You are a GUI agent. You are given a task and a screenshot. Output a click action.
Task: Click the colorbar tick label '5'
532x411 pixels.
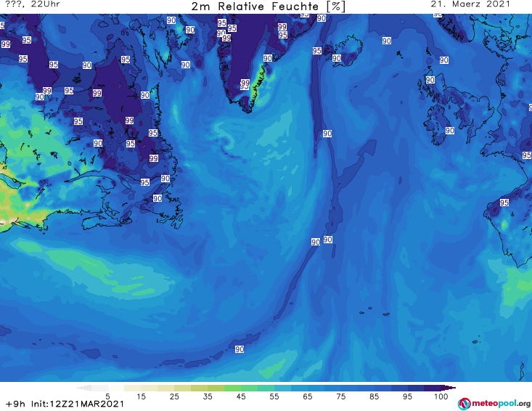[x=107, y=396]
